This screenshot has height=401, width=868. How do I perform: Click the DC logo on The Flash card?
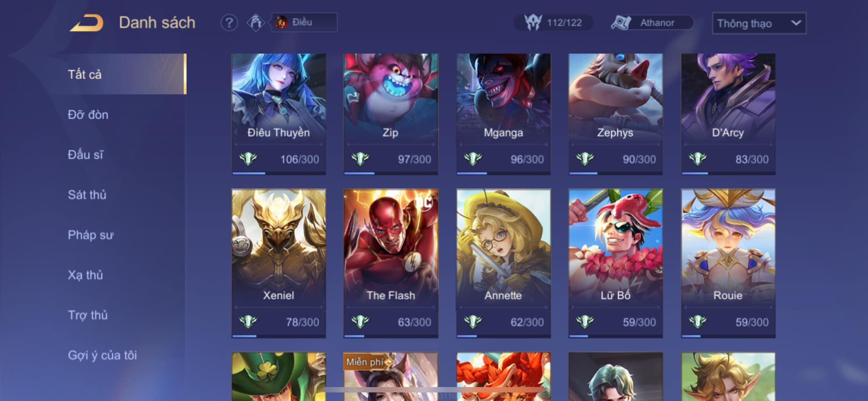pyautogui.click(x=424, y=202)
